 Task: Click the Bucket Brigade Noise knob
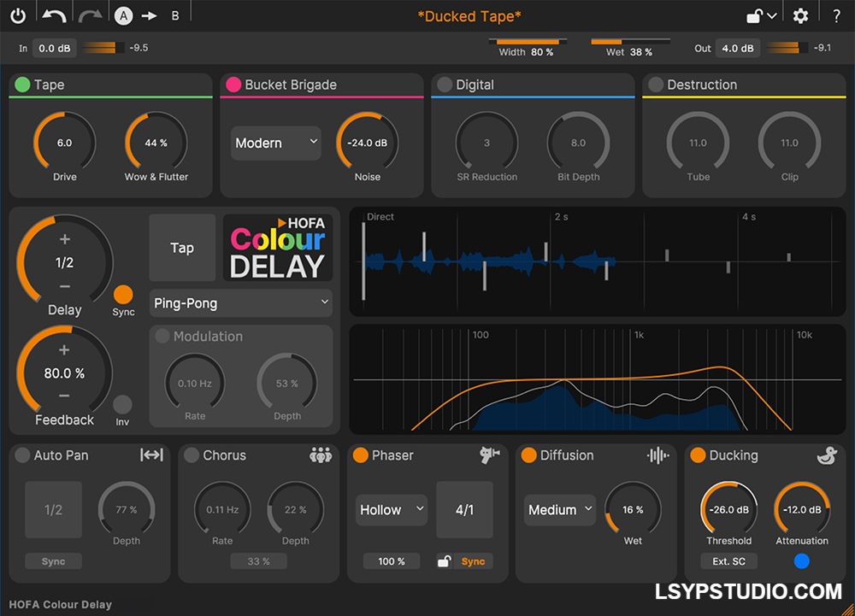click(x=368, y=143)
